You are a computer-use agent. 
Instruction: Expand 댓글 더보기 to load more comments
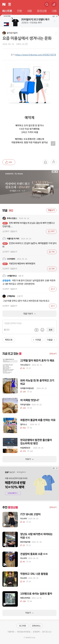tap(29, 313)
